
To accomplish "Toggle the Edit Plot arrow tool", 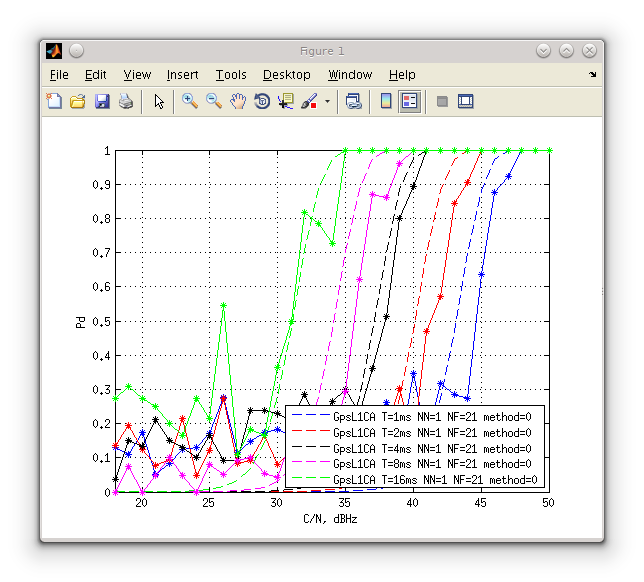I will click(x=159, y=101).
